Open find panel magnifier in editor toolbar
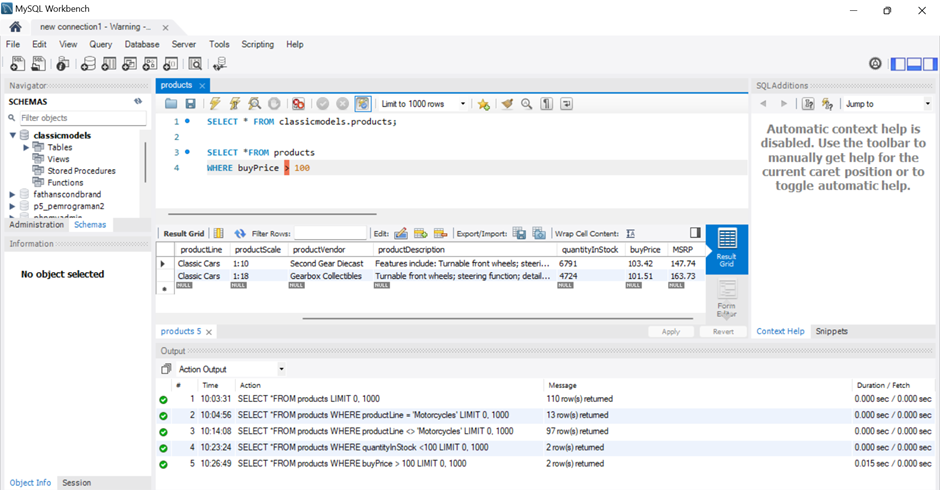 point(526,104)
